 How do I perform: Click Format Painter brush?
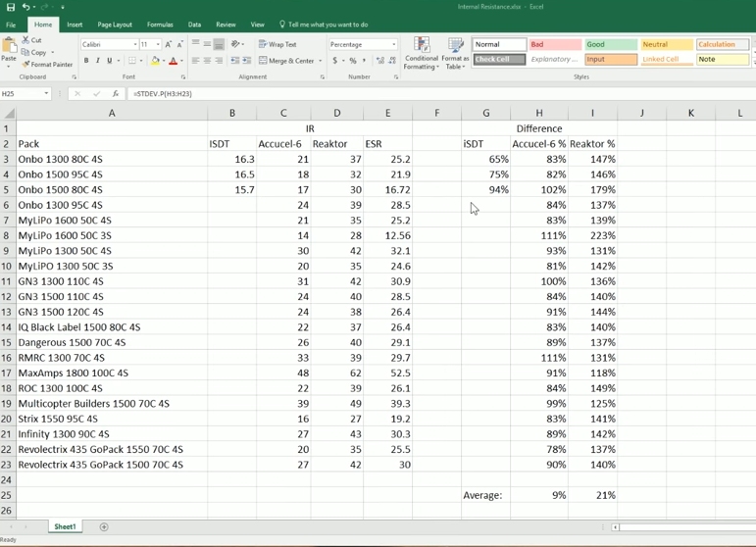[x=47, y=64]
